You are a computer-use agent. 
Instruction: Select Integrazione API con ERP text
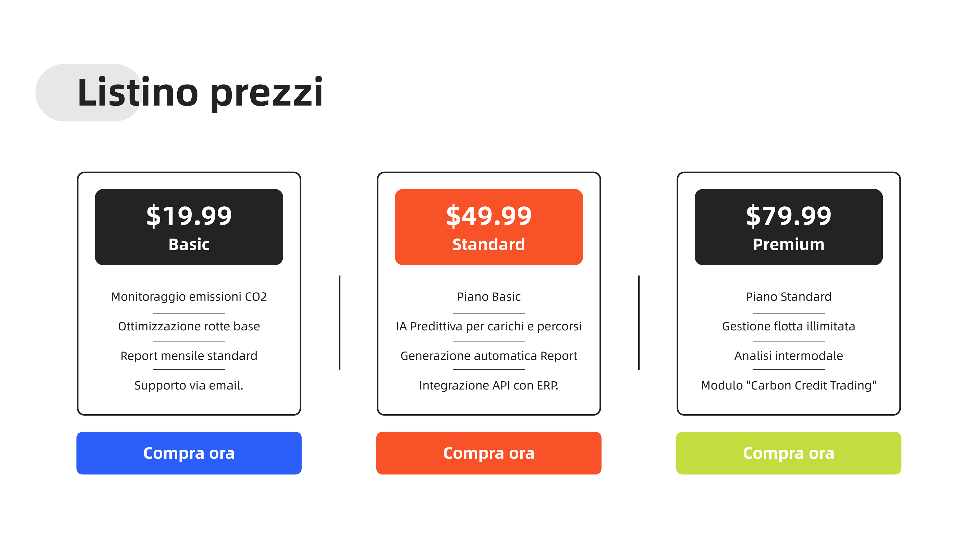click(x=488, y=386)
